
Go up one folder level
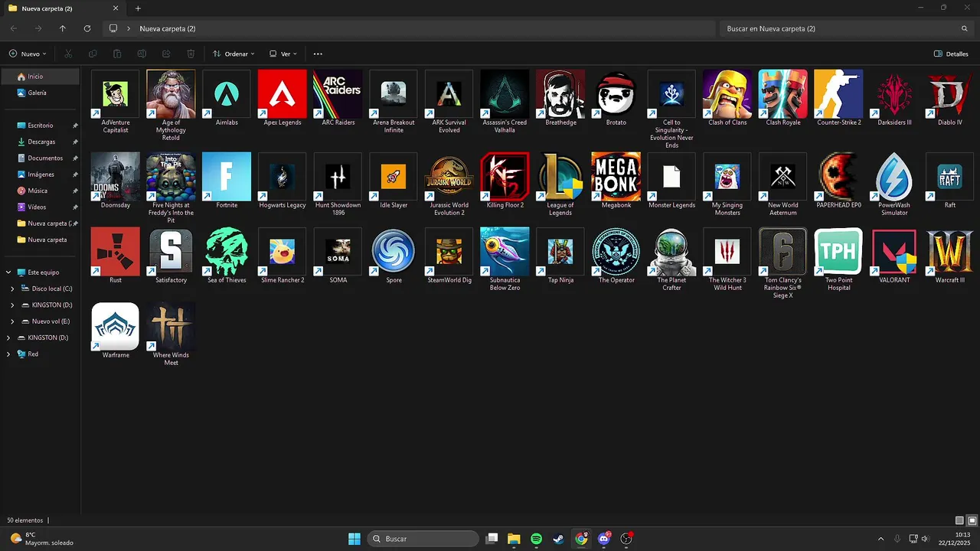coord(63,28)
